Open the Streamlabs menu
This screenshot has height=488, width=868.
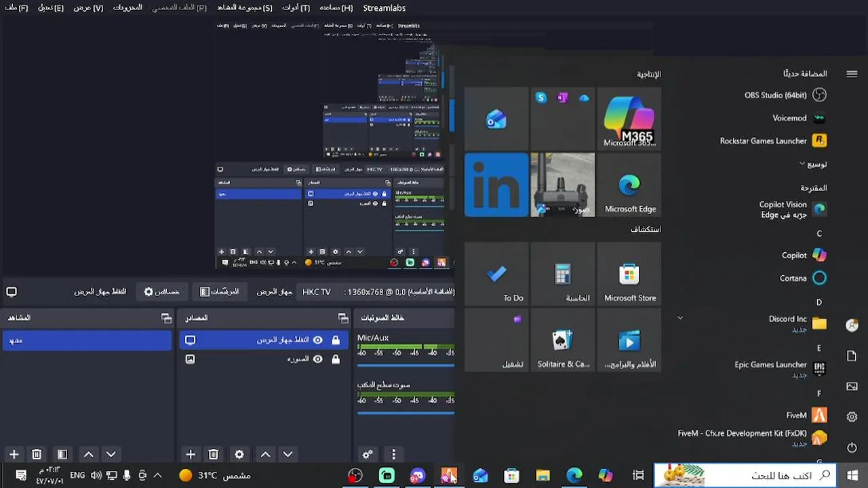384,8
